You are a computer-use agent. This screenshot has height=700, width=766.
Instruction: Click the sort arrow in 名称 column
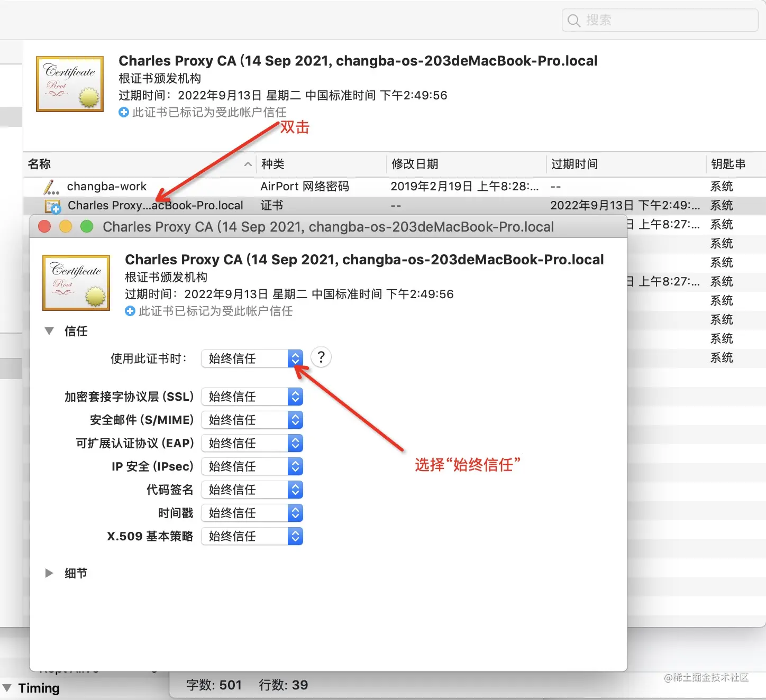point(248,164)
